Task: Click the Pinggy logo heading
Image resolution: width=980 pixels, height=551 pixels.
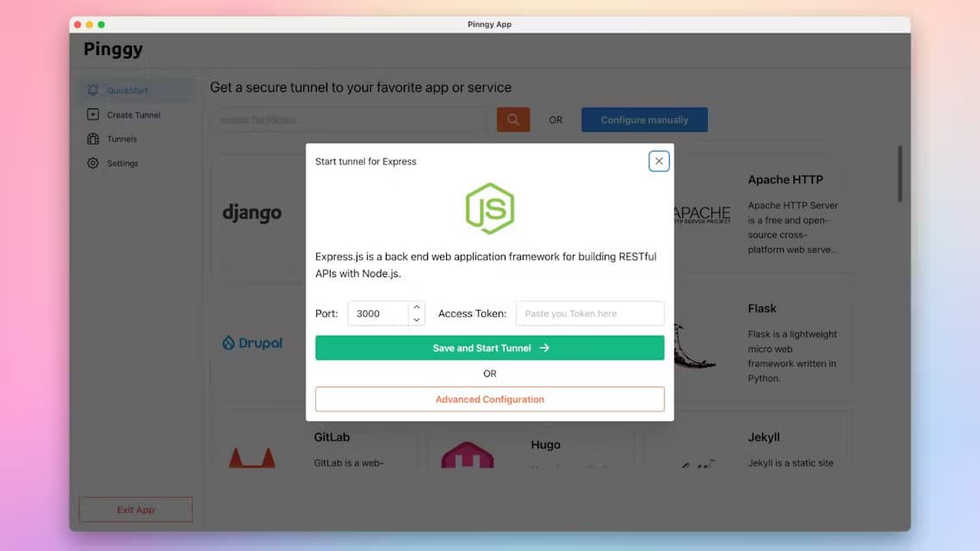Action: (113, 49)
